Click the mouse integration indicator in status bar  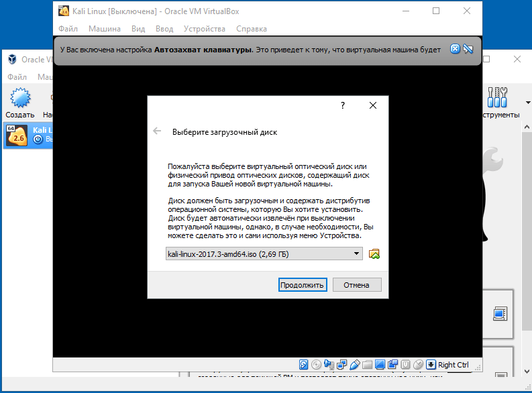coord(419,365)
